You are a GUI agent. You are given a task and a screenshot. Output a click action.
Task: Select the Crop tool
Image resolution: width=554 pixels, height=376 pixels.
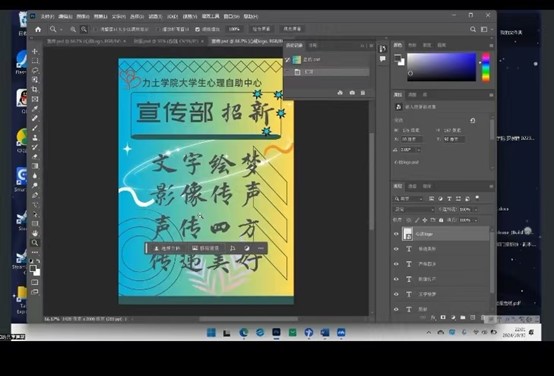point(35,89)
